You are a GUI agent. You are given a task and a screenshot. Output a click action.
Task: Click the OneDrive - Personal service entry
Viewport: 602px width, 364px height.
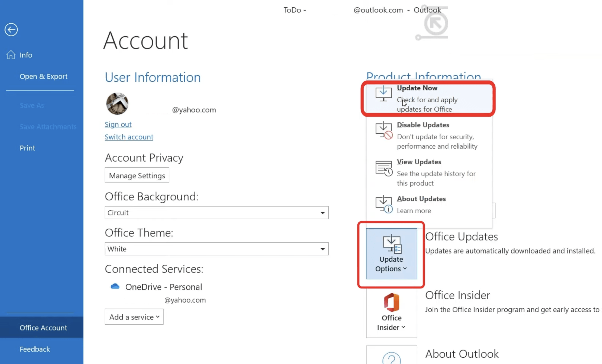(164, 287)
